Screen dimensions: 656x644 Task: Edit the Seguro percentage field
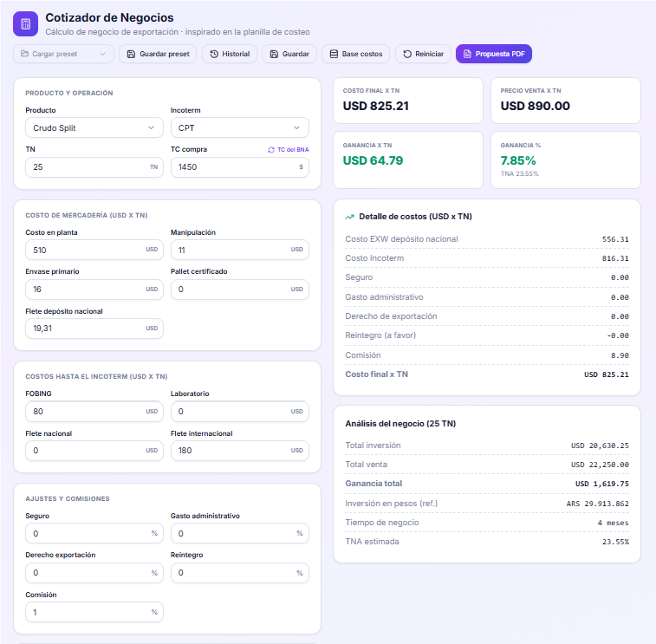(x=94, y=534)
